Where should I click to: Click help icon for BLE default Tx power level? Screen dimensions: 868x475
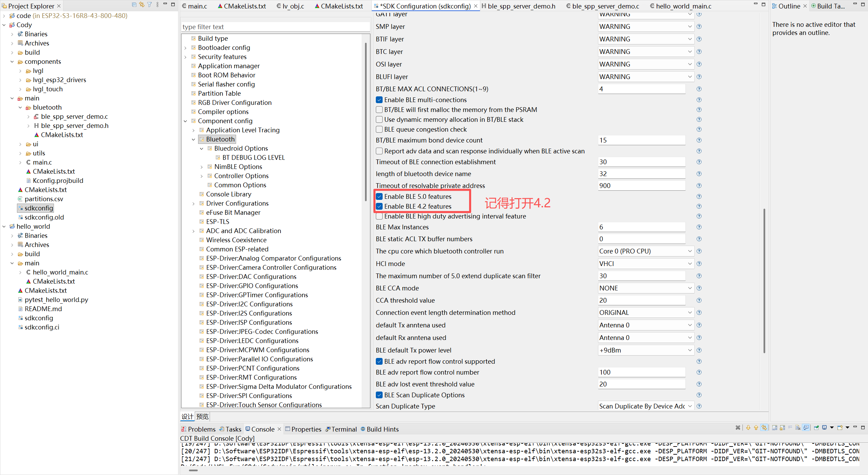point(699,350)
